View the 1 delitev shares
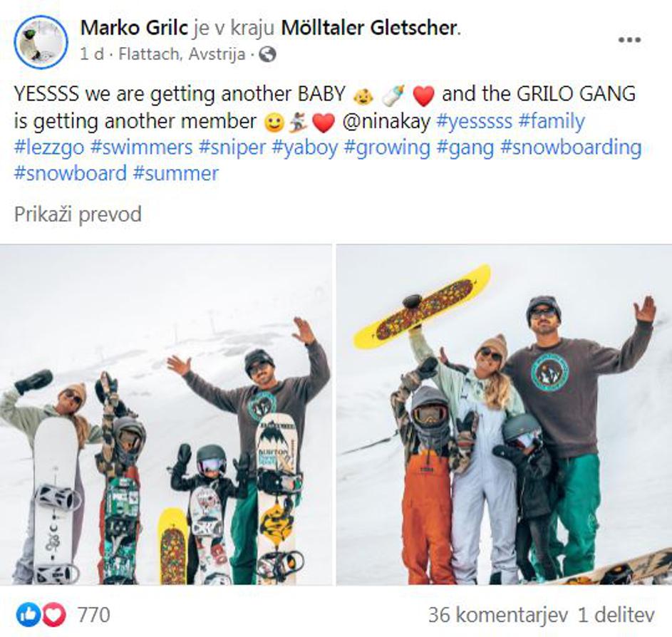The width and height of the screenshot is (672, 637). (616, 614)
